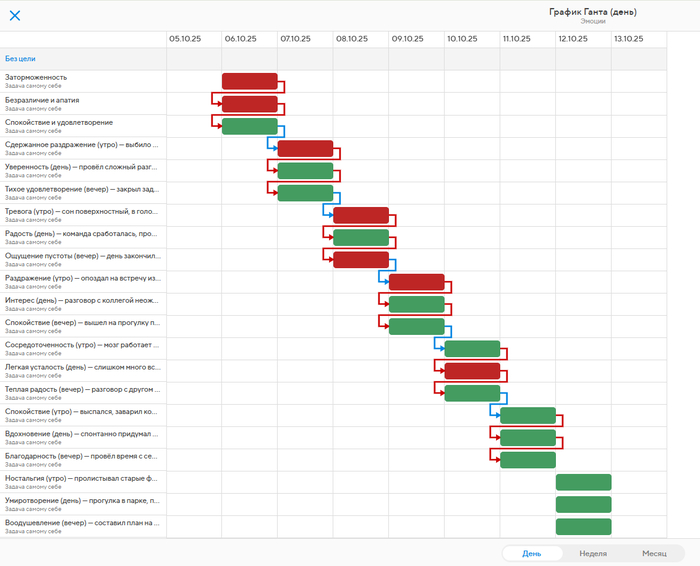Open the Радость (день) task name
The height and width of the screenshot is (566, 700).
pos(80,233)
